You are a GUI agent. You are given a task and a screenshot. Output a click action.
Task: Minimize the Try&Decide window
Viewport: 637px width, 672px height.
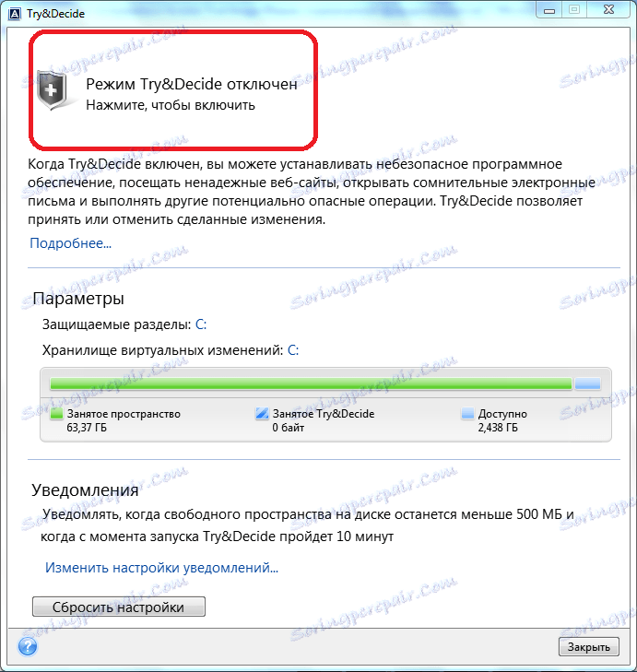click(x=549, y=10)
